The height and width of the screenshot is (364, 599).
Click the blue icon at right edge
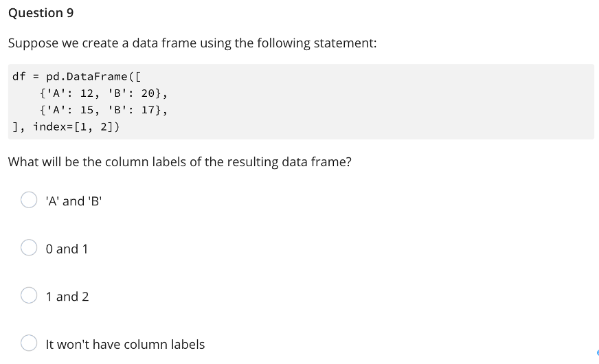pos(598,353)
